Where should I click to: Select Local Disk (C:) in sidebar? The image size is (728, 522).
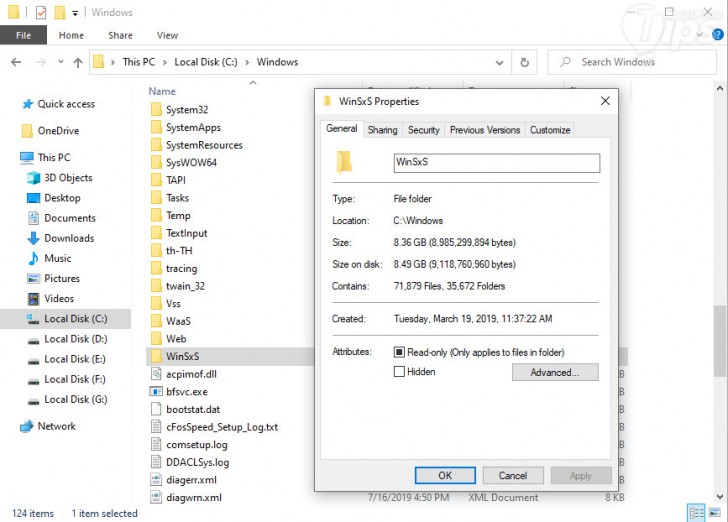click(x=65, y=319)
